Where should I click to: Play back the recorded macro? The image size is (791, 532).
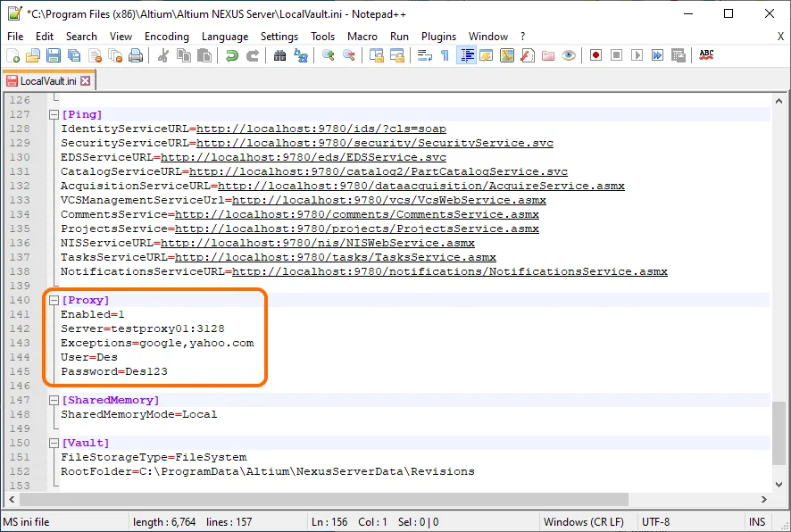point(637,55)
